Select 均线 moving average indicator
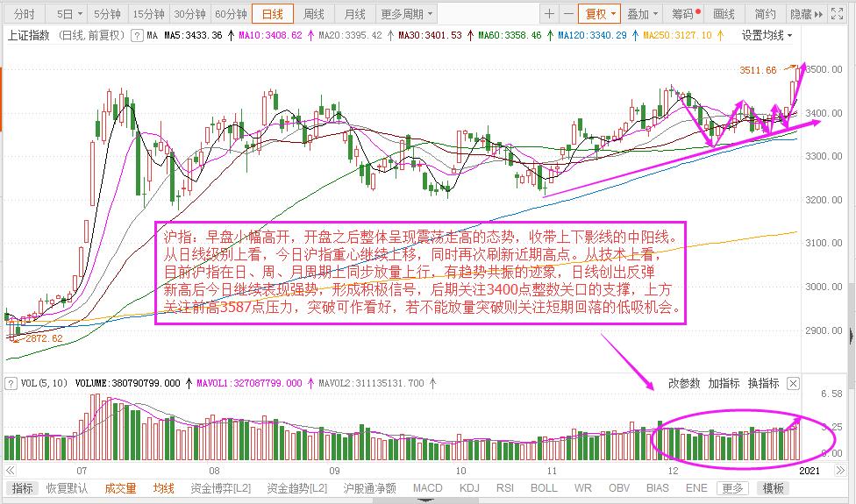 (163, 488)
